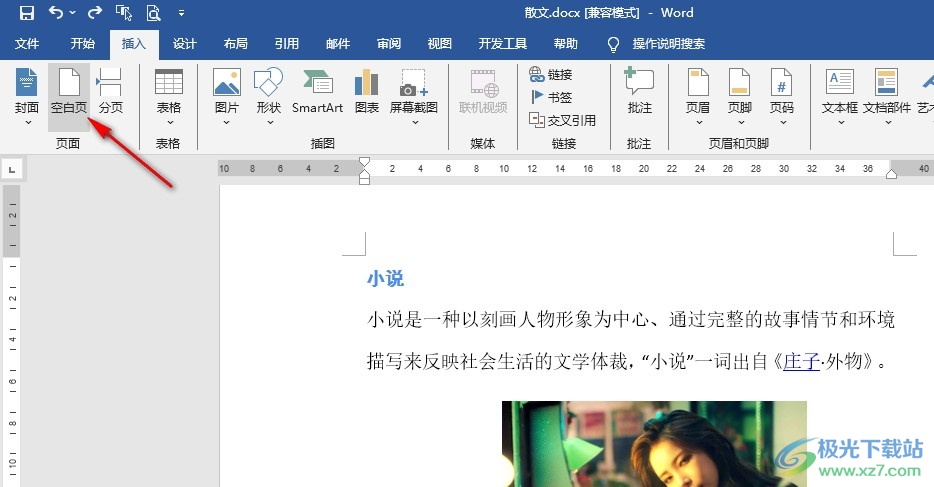Save the document with the floppy disk icon
934x487 pixels.
[x=27, y=13]
